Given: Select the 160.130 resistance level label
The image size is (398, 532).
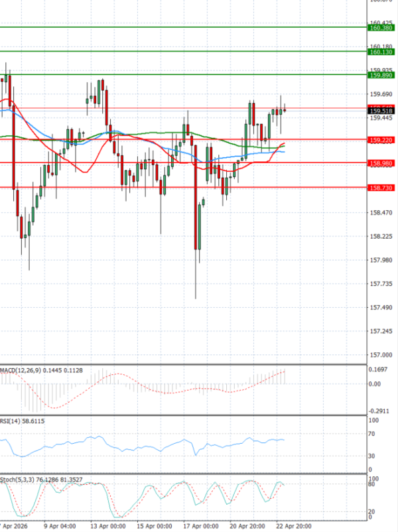Looking at the screenshot, I should [382, 52].
